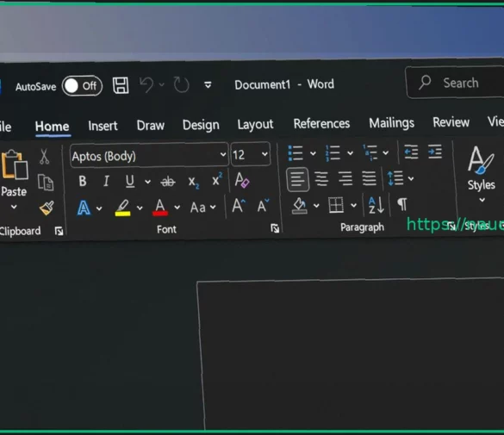Align text right
The height and width of the screenshot is (435, 504).
(345, 178)
